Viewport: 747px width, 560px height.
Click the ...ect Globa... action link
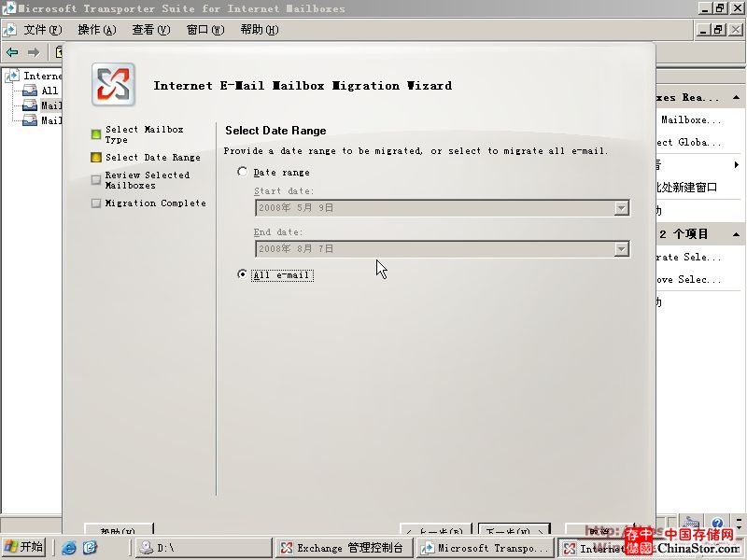pyautogui.click(x=689, y=143)
